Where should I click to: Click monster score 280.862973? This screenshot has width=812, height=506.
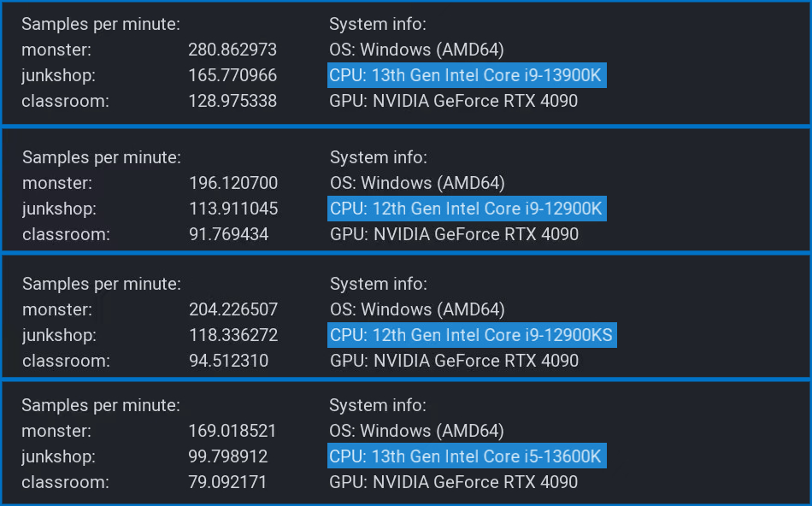point(232,50)
